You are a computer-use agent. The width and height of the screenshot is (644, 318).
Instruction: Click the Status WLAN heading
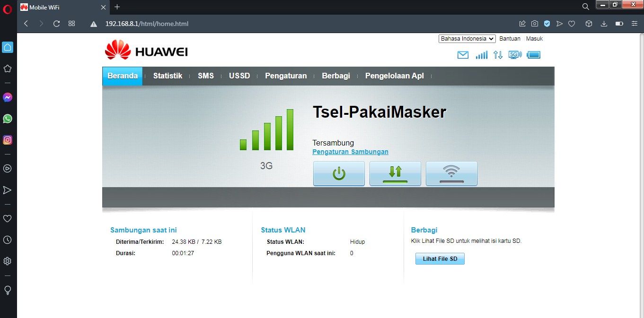point(283,230)
